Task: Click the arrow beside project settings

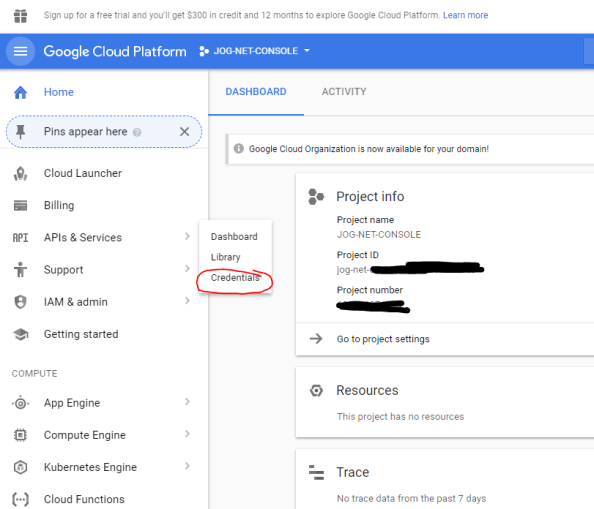Action: click(316, 339)
